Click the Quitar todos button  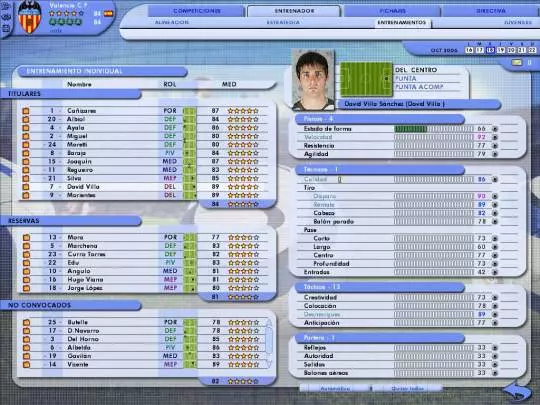point(407,388)
